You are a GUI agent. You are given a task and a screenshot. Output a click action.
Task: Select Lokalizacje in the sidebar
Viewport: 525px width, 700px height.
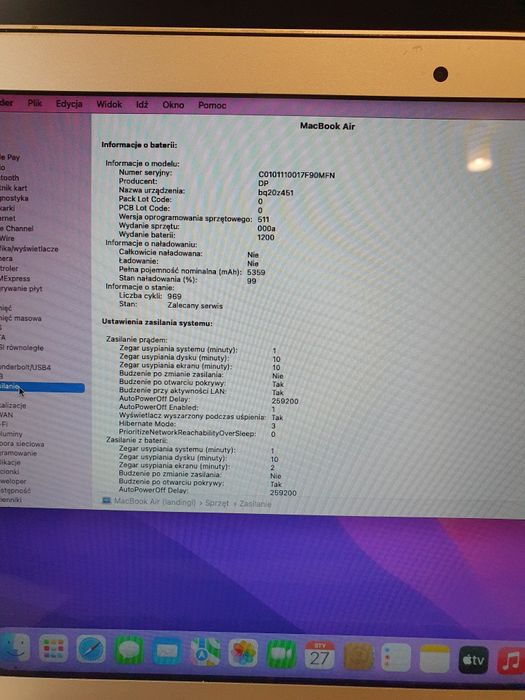click(13, 405)
